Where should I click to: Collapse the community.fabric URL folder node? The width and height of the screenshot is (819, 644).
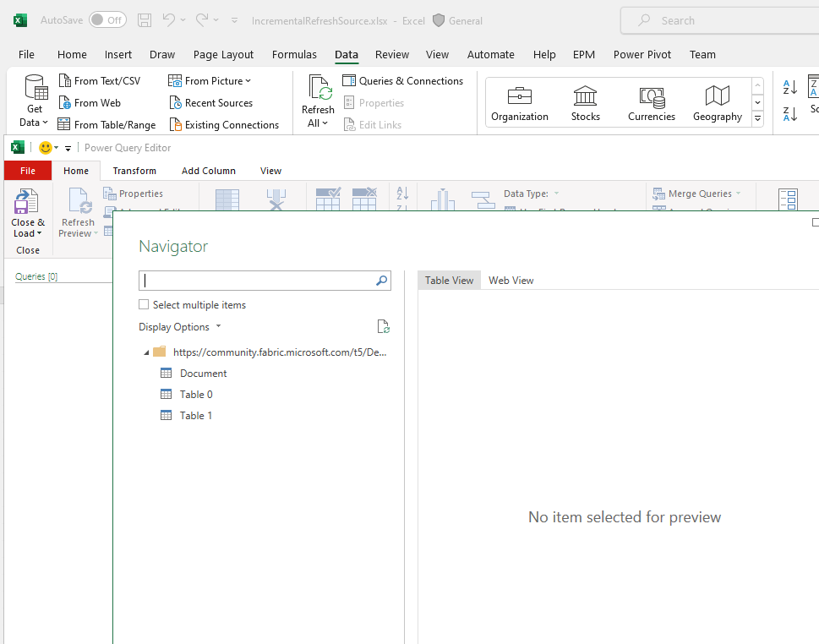pos(146,352)
